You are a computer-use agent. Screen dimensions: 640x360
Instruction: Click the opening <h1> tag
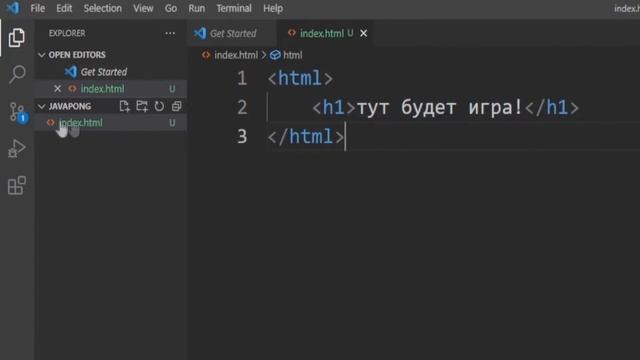333,108
